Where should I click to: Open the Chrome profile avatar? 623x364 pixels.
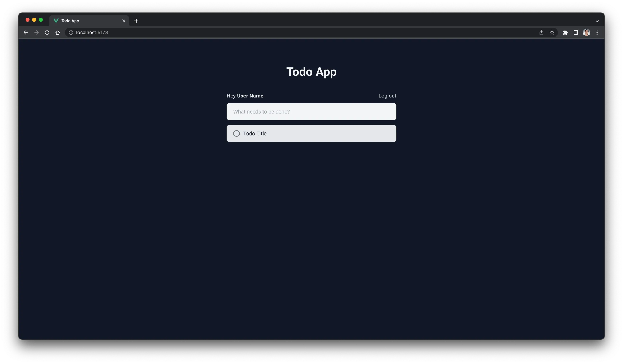(586, 33)
